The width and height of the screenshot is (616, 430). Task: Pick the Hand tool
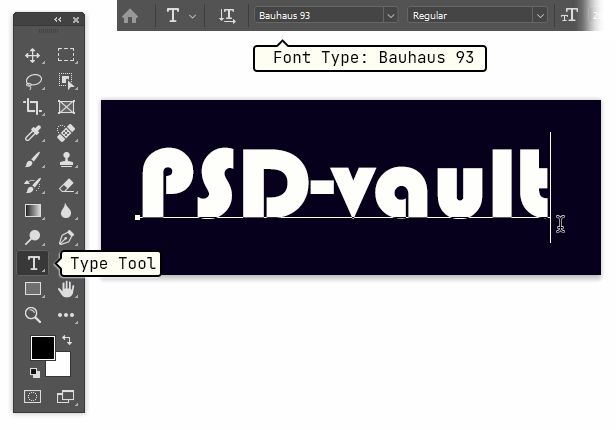pyautogui.click(x=67, y=289)
